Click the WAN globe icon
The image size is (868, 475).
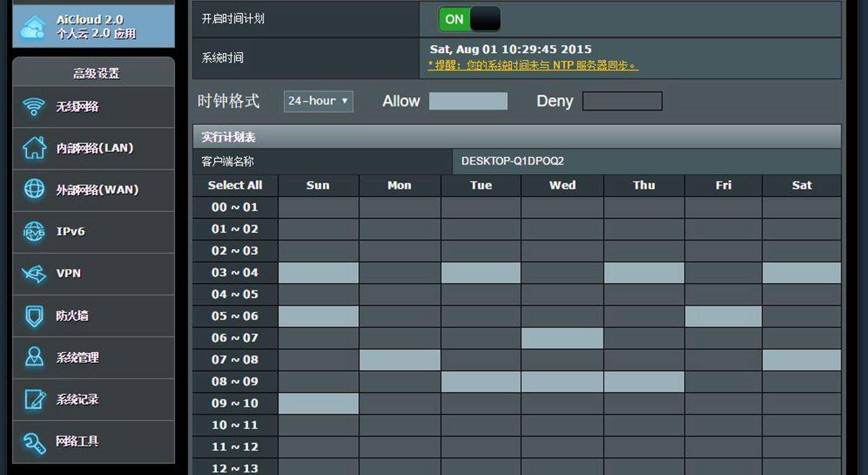click(x=34, y=189)
